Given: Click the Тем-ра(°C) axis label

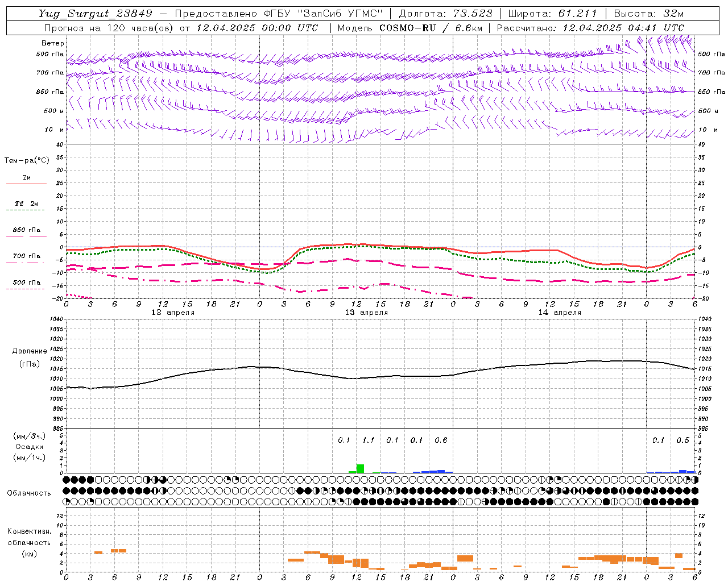Looking at the screenshot, I should tap(27, 161).
